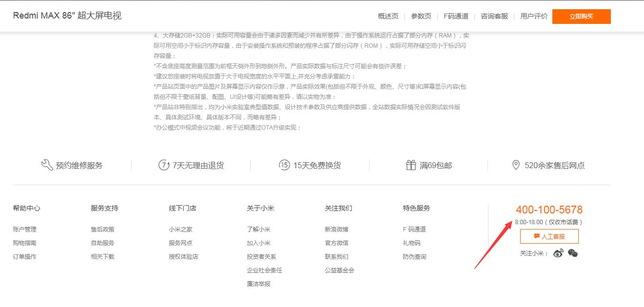The image size is (644, 307).
Task: Click the 人工客服 button
Action: [549, 236]
